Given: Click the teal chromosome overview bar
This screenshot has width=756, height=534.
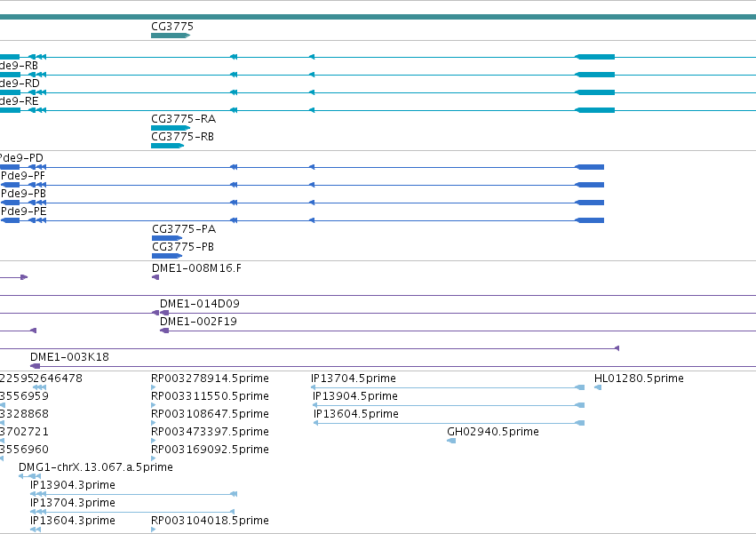Looking at the screenshot, I should pos(378,17).
